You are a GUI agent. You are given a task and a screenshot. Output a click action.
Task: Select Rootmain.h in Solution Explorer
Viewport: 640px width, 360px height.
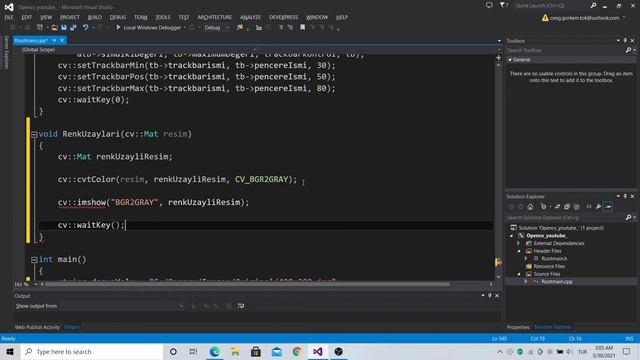point(554,259)
